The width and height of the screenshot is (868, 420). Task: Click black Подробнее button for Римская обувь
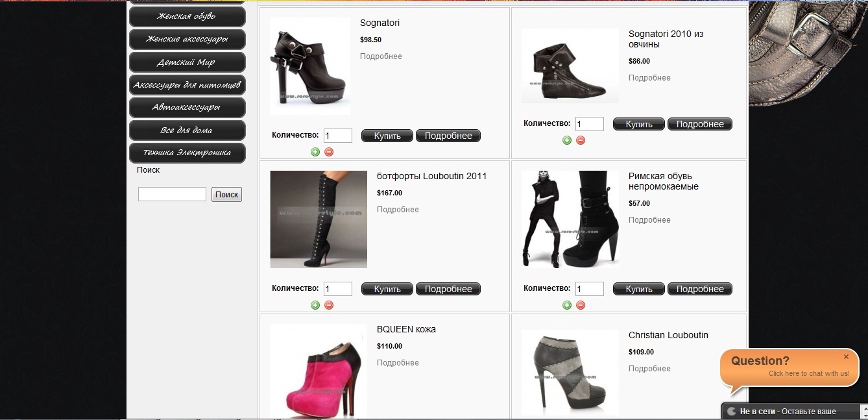pos(700,289)
